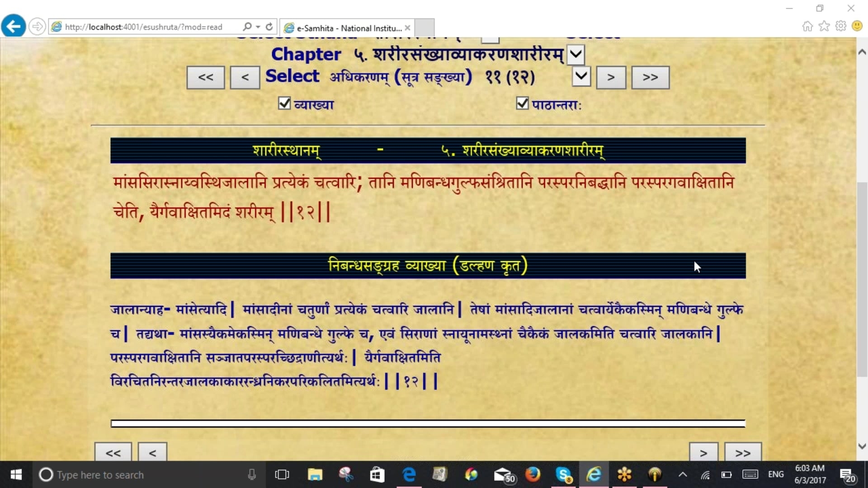This screenshot has width=868, height=488.
Task: Open Microsoft Store taskbar icon
Action: (377, 474)
